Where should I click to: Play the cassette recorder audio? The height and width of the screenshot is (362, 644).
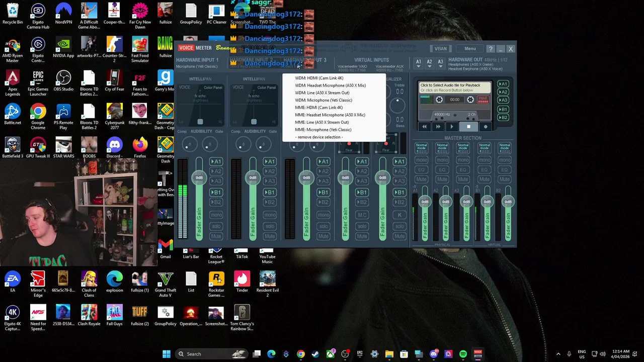[451, 127]
